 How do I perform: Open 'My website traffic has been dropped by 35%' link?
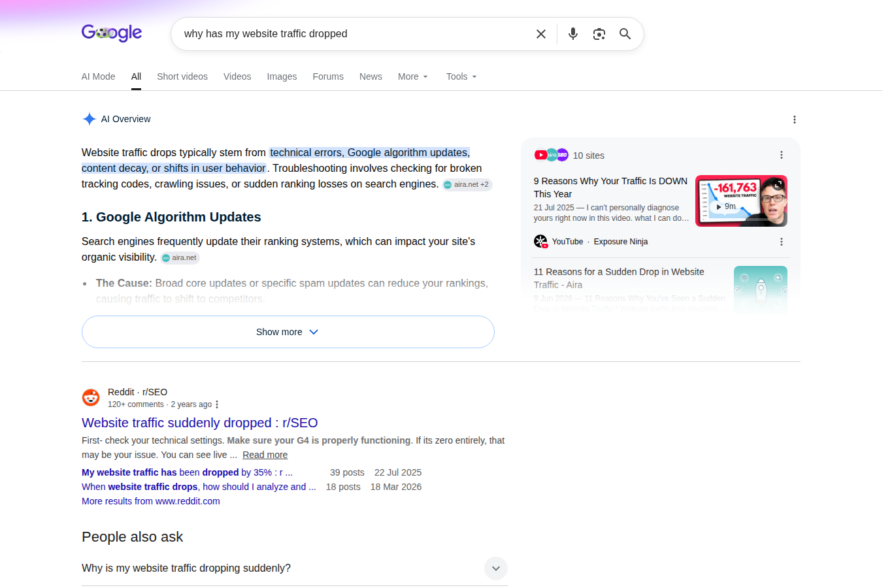[x=187, y=472]
